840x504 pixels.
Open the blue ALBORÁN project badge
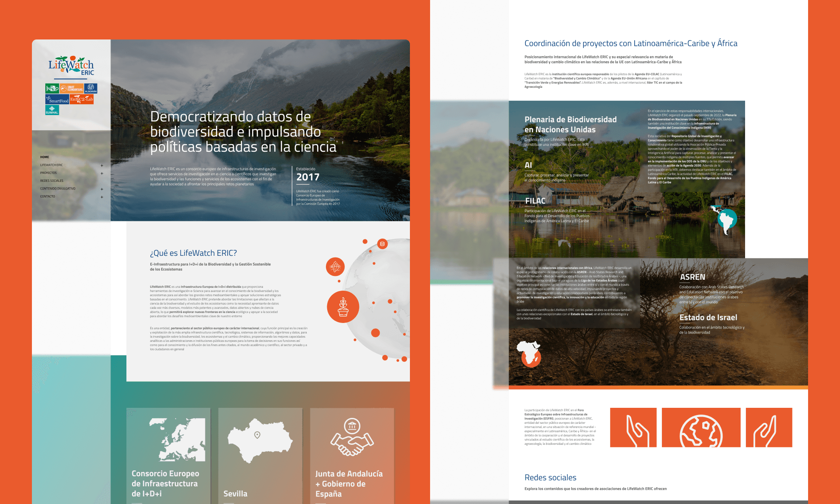point(91,88)
